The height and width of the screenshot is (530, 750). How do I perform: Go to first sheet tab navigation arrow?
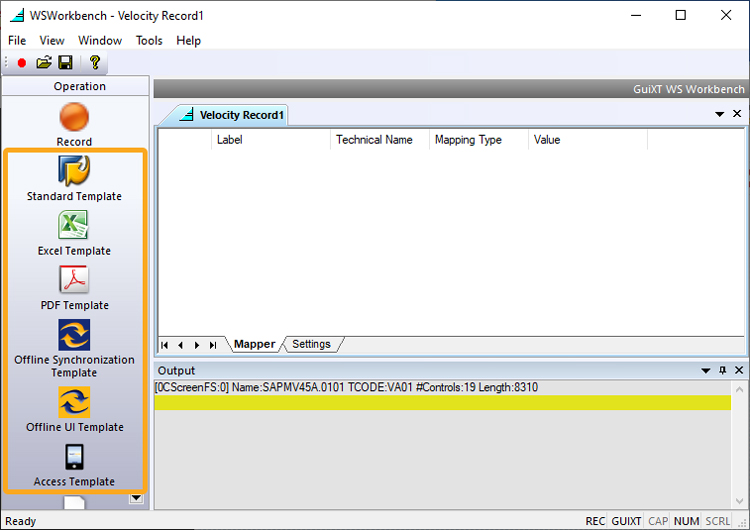(x=165, y=345)
